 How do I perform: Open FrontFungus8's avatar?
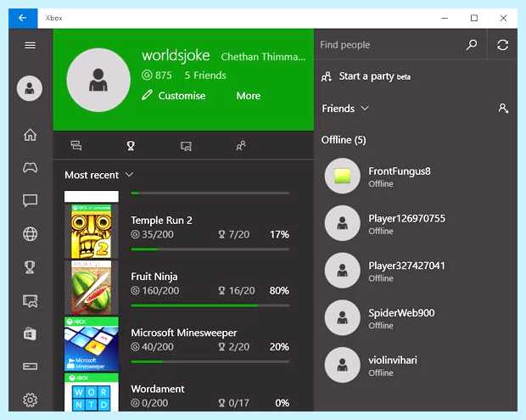tap(342, 176)
